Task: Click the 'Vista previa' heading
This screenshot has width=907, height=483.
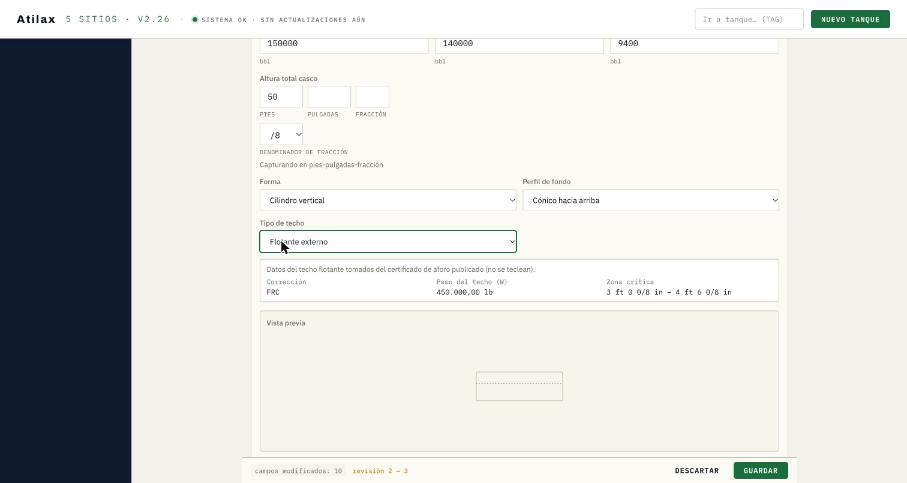Action: click(x=286, y=323)
